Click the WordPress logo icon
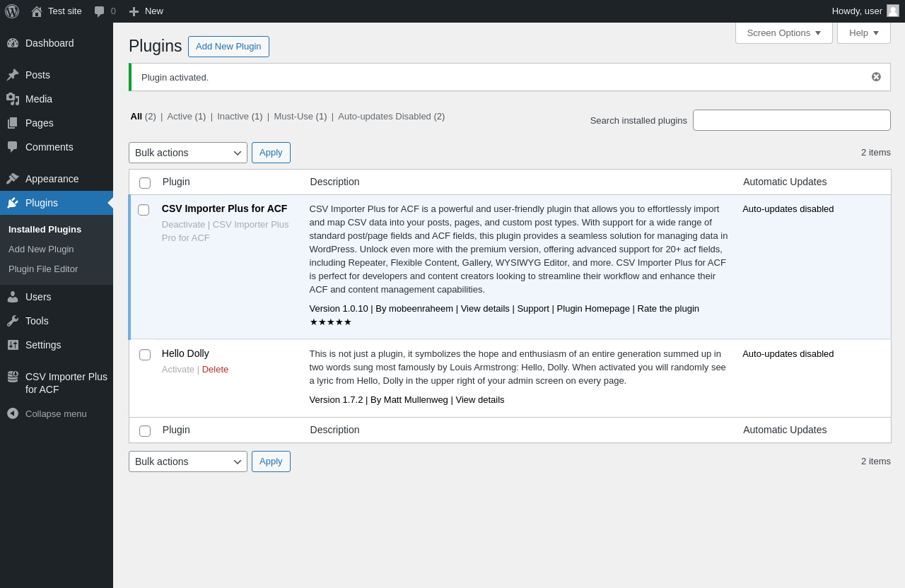The height and width of the screenshot is (588, 905). 12,11
